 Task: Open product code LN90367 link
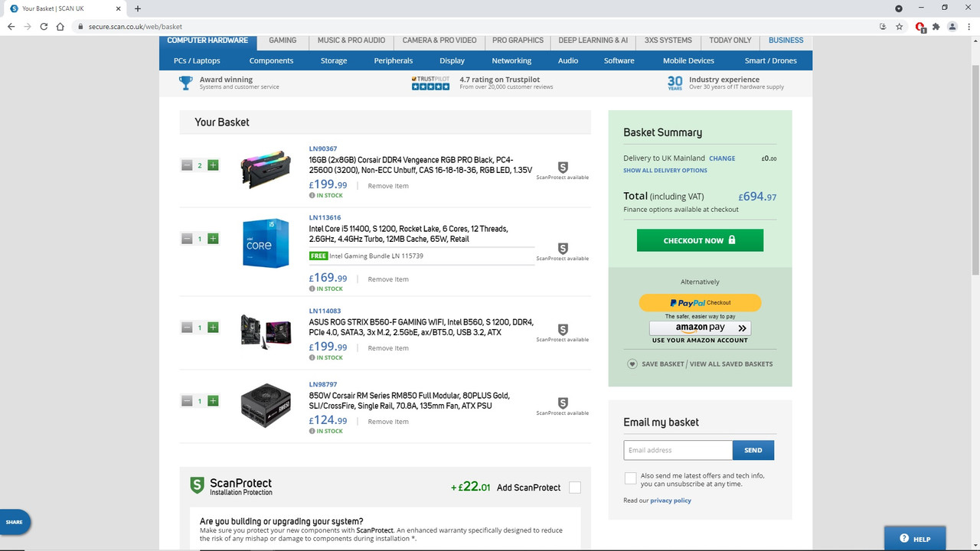point(323,148)
